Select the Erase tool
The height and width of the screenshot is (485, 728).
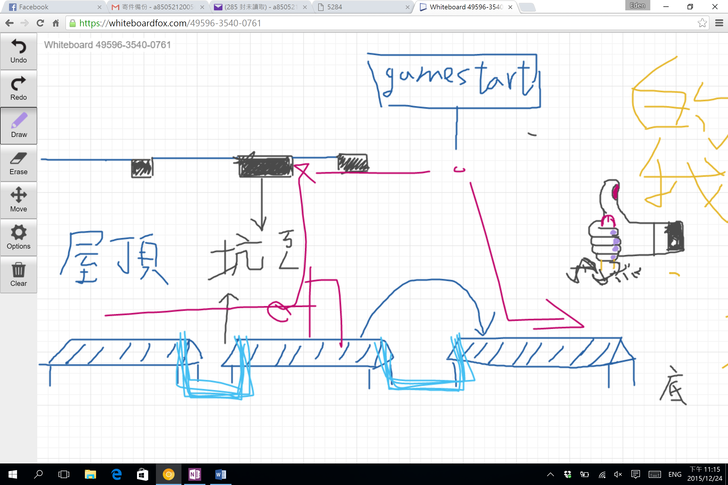click(x=19, y=163)
